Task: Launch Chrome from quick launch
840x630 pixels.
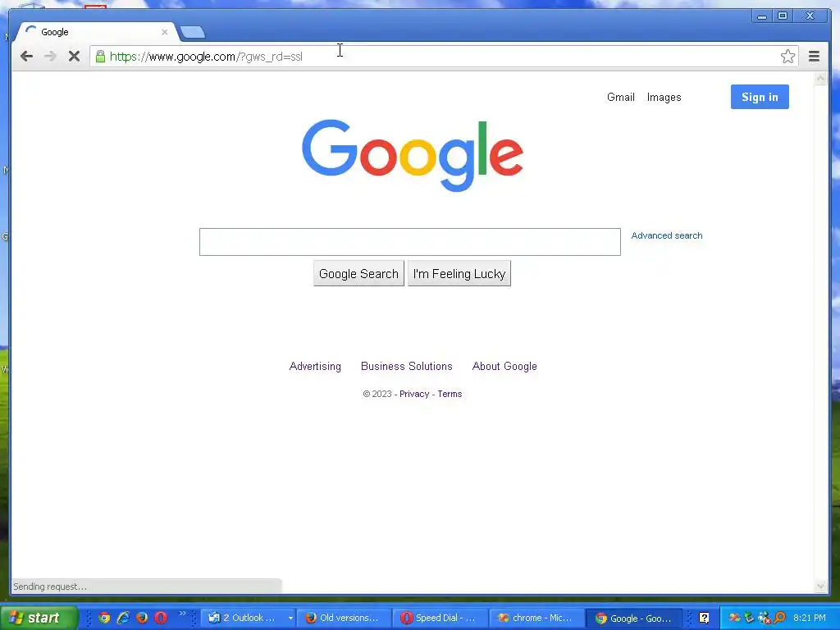Action: click(104, 618)
